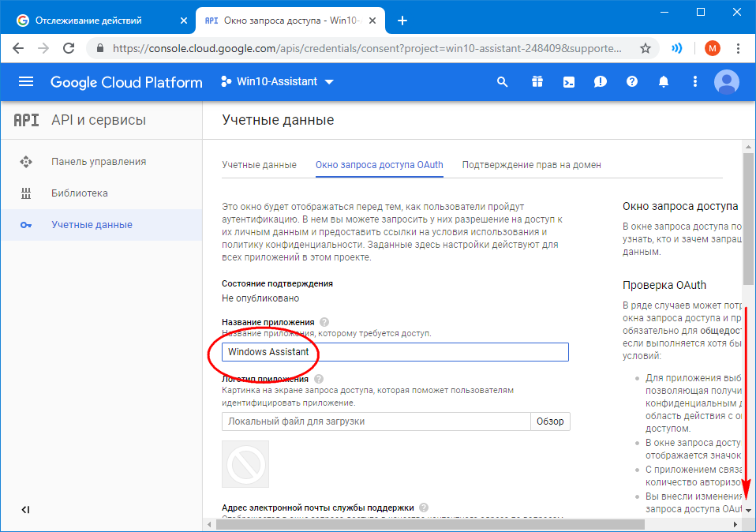Reload the page with refresh icon
The image size is (756, 532).
coord(69,48)
